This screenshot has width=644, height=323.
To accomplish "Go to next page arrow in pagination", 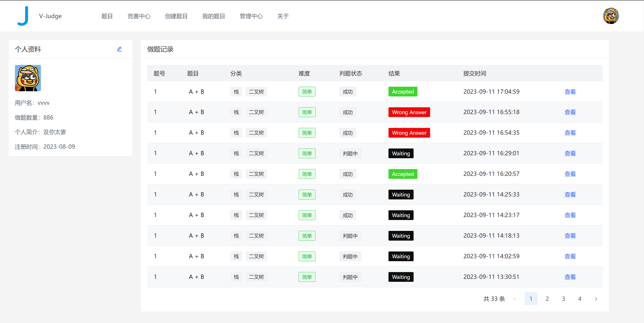I will click(x=596, y=299).
